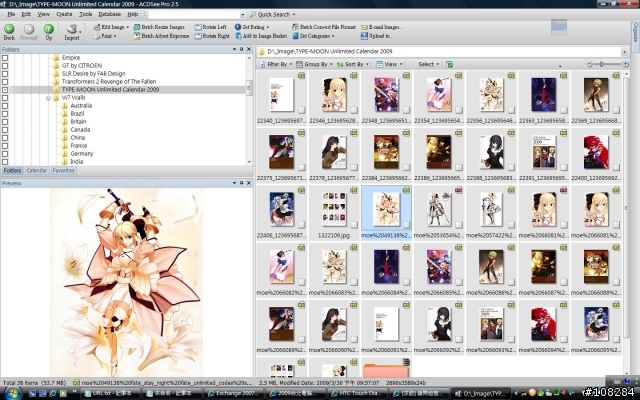Adjust the thumbnail zoom slider handle

(x=601, y=64)
